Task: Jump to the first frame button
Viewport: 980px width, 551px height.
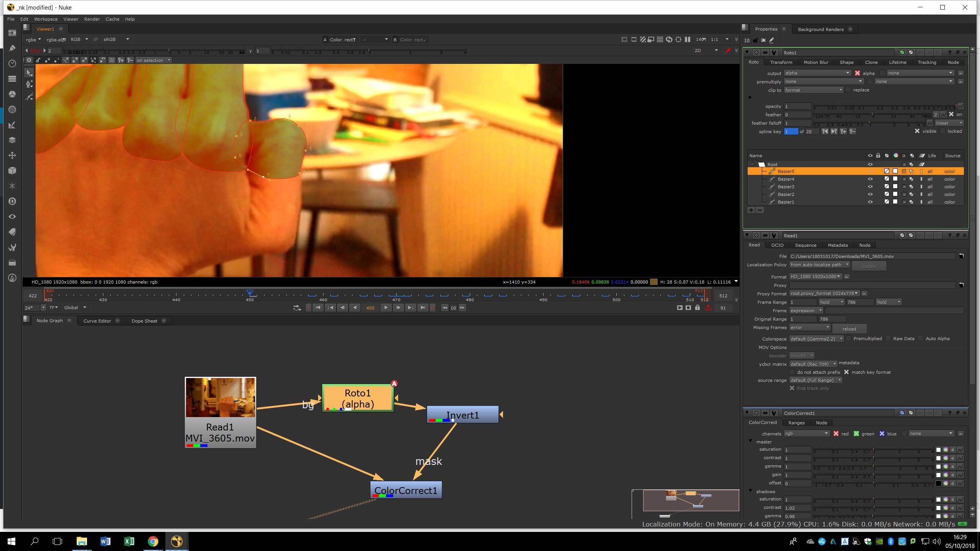Action: coord(318,308)
